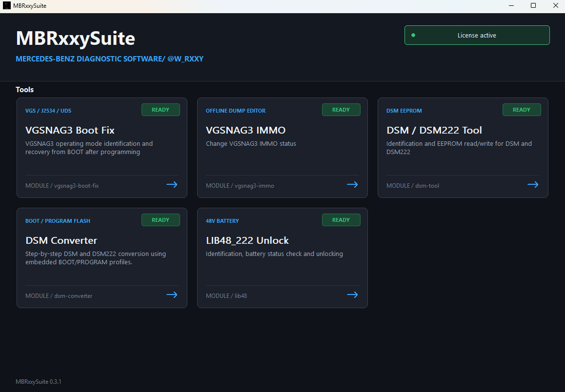Click MODULE / vgsnag3-boot-fix text
565x392 pixels.
click(x=62, y=186)
